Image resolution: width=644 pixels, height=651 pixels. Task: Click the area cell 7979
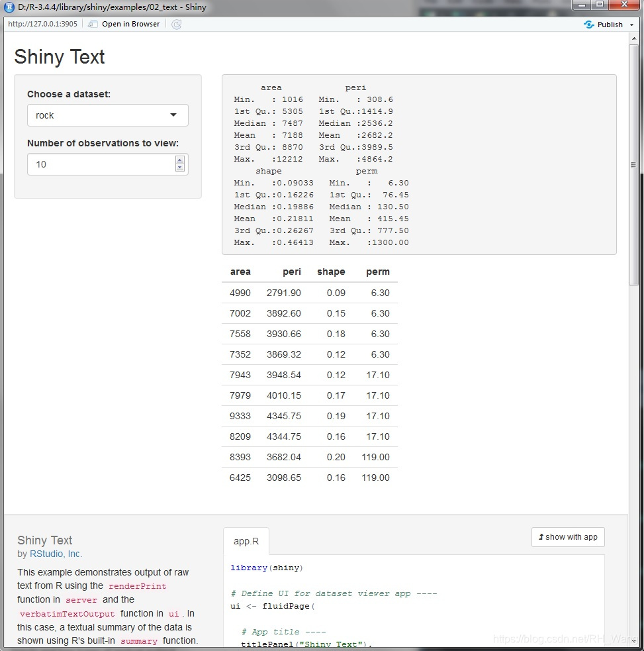(240, 395)
